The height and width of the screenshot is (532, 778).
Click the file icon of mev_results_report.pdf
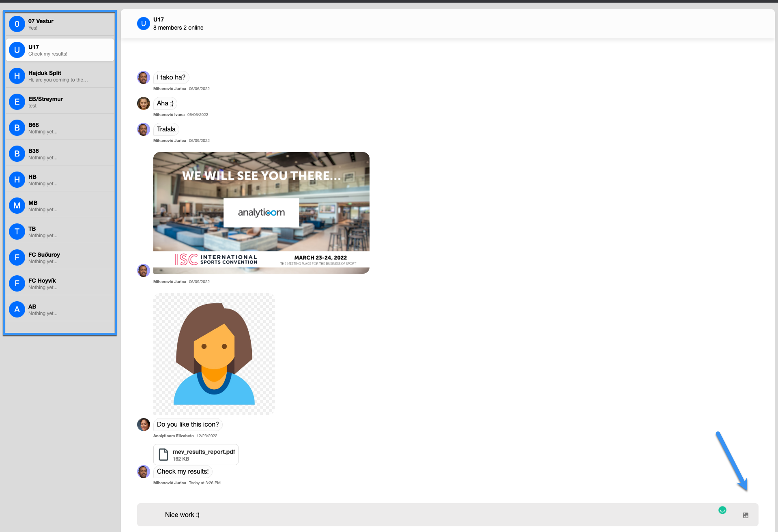(163, 455)
